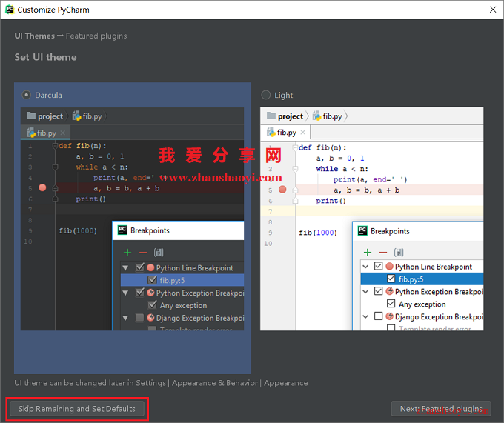504x423 pixels.
Task: Click Next: Featured plugins button
Action: 441,408
